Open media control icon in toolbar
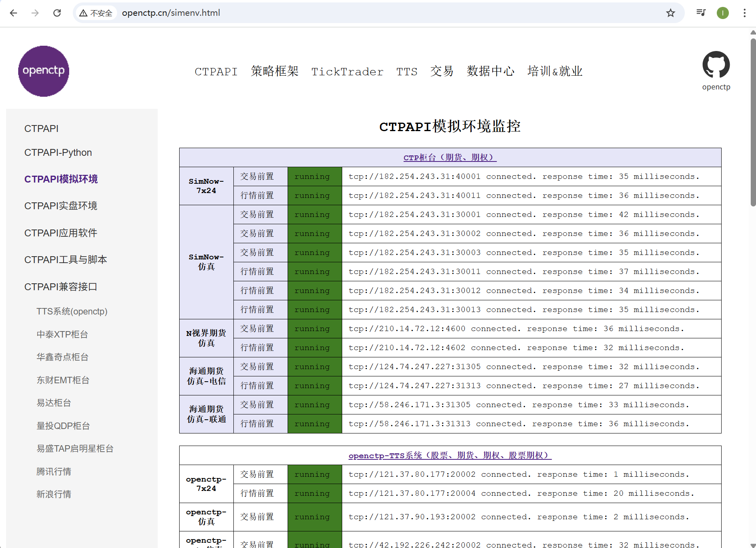Image resolution: width=756 pixels, height=548 pixels. 701,13
